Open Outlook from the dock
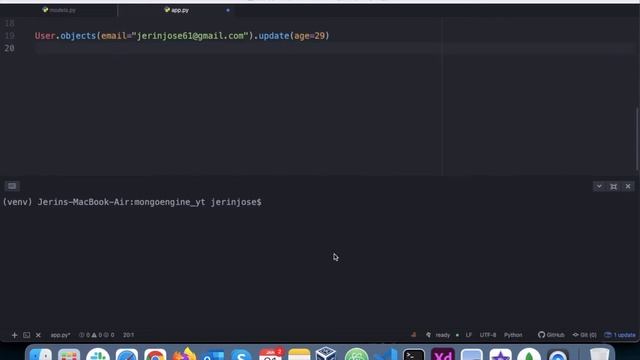This screenshot has width=640, height=360. point(213,355)
